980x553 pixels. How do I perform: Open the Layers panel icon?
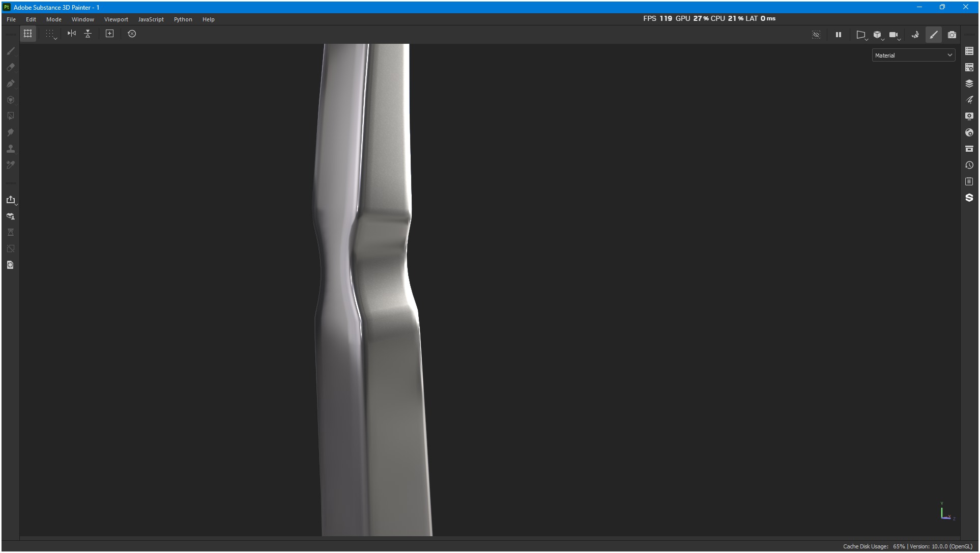(969, 84)
